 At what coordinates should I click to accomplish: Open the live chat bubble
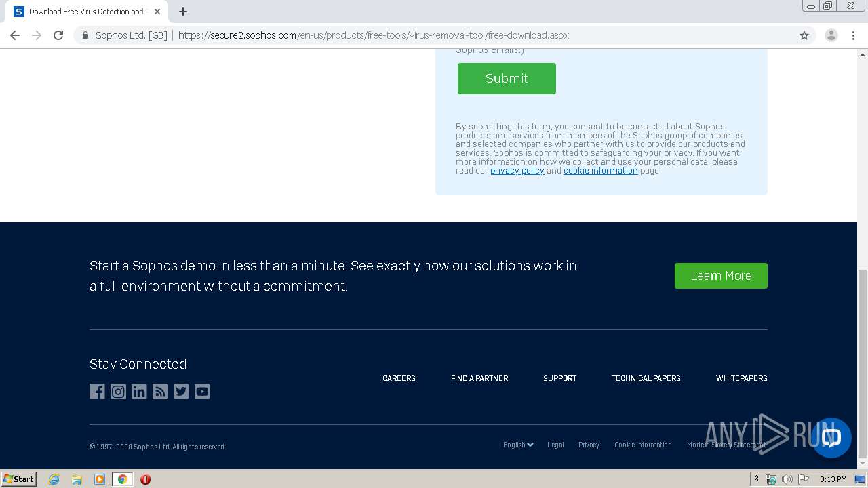831,437
